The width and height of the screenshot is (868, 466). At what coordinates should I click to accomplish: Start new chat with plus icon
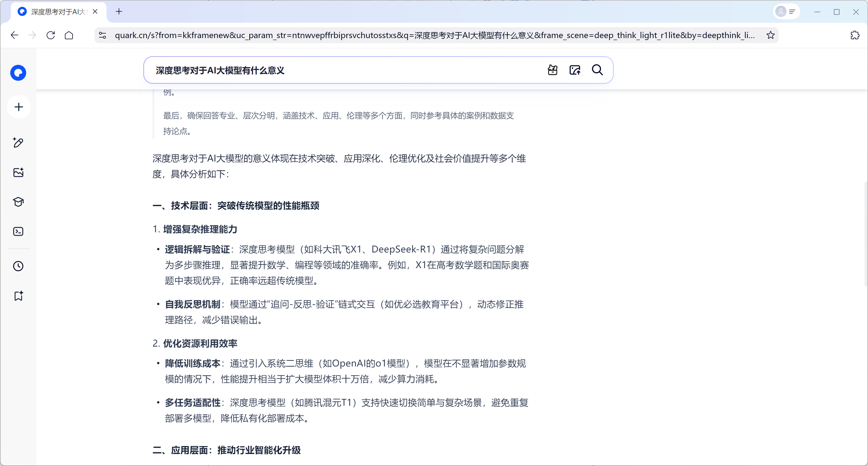[x=19, y=107]
